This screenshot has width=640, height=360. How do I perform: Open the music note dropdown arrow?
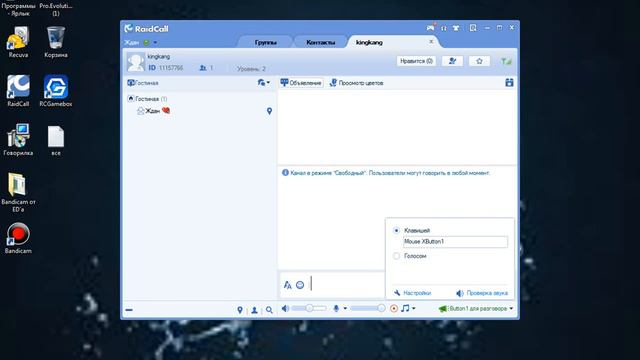(x=414, y=309)
